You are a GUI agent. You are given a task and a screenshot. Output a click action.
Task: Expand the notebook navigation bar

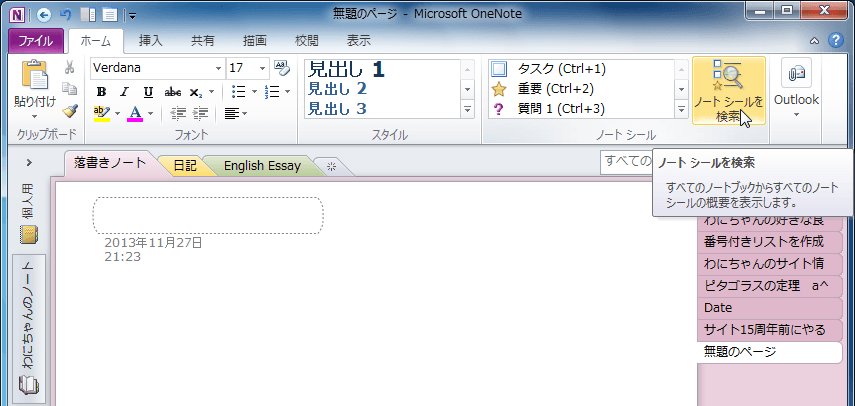coord(29,162)
